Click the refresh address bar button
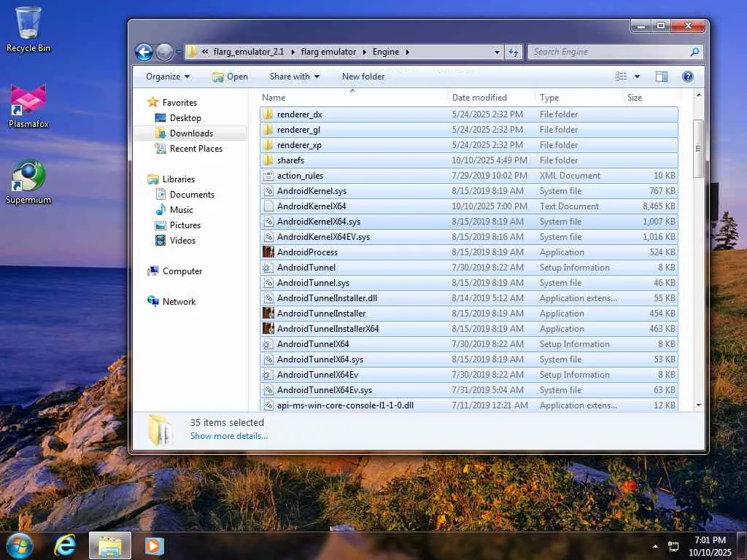Viewport: 747px width, 560px height. pyautogui.click(x=514, y=52)
